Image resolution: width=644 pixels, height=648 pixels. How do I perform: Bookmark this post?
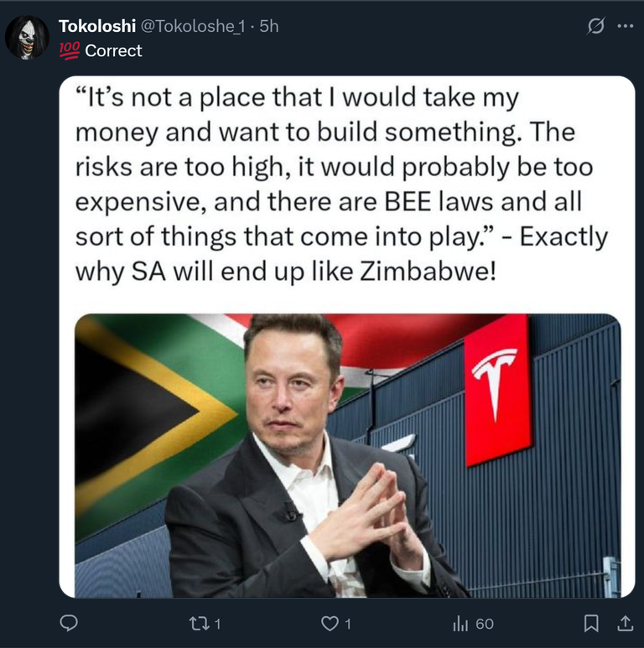click(591, 623)
